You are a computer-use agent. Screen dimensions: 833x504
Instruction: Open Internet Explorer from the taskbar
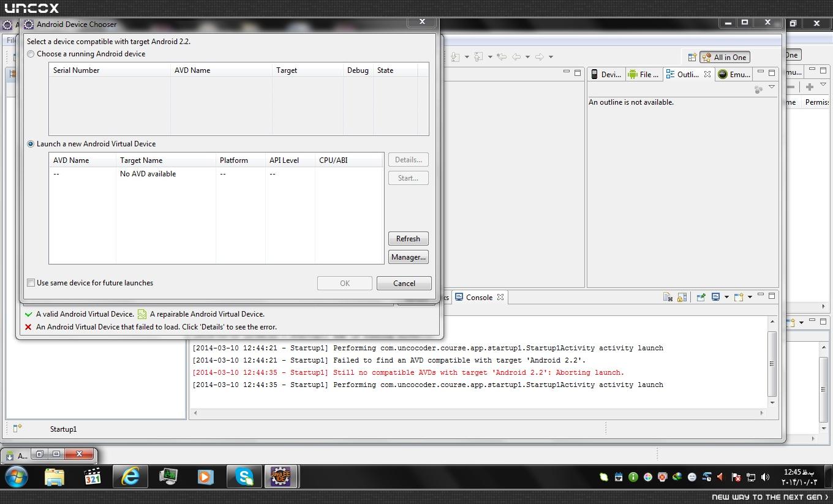[x=130, y=476]
